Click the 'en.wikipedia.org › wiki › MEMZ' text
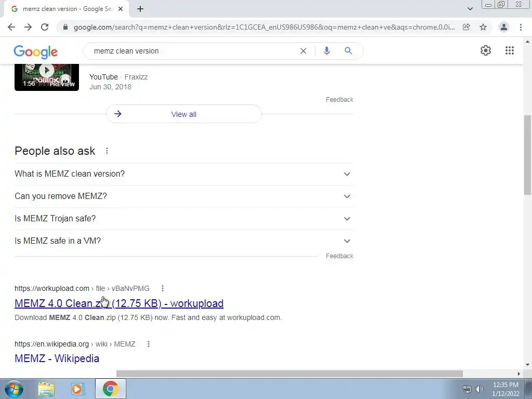Viewport: 532px width, 399px height. click(x=75, y=344)
